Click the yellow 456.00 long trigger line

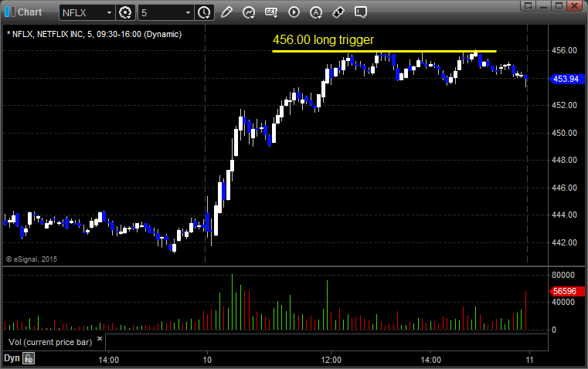(x=384, y=51)
